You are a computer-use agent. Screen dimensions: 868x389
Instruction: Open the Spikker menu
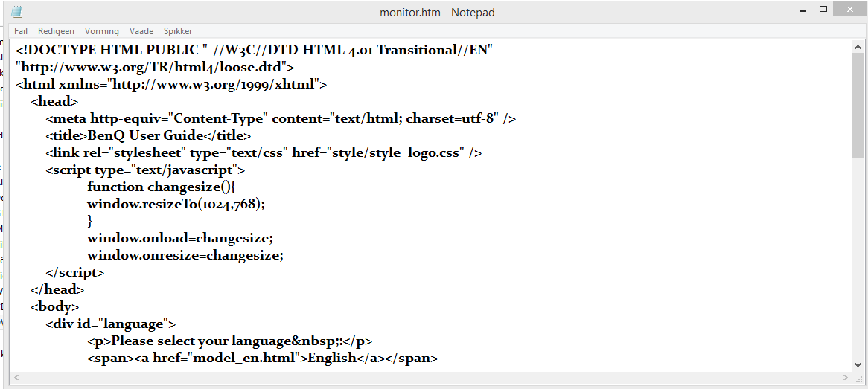click(x=178, y=31)
